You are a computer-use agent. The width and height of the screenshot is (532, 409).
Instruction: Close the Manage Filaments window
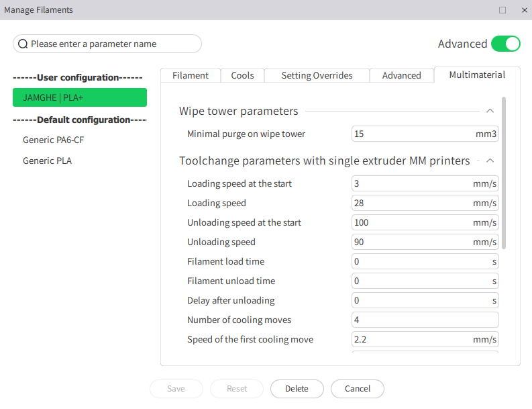524,10
